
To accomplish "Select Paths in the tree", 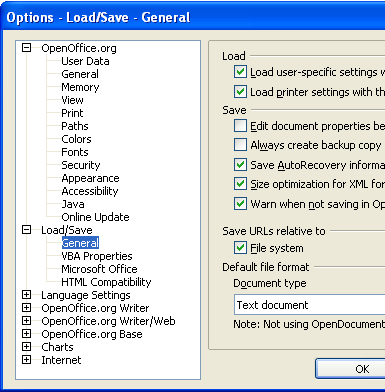I will pos(75,126).
